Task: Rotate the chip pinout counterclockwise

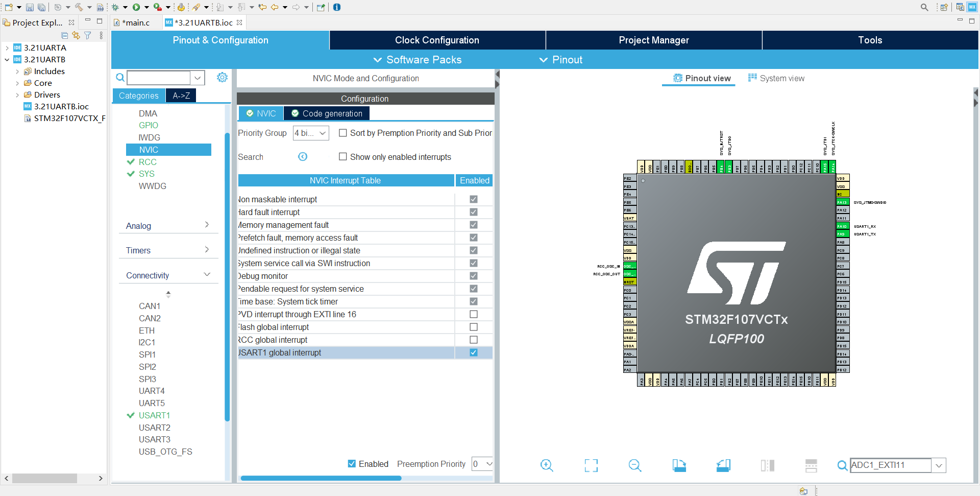Action: [723, 465]
